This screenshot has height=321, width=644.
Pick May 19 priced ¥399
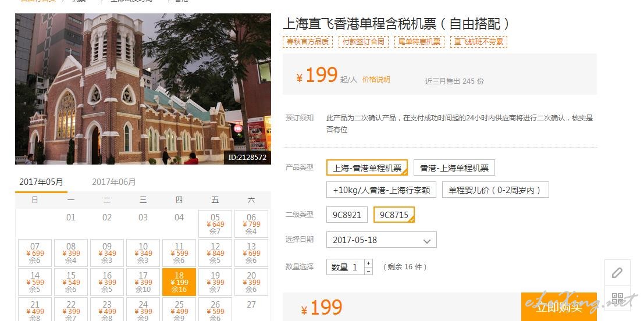(215, 282)
